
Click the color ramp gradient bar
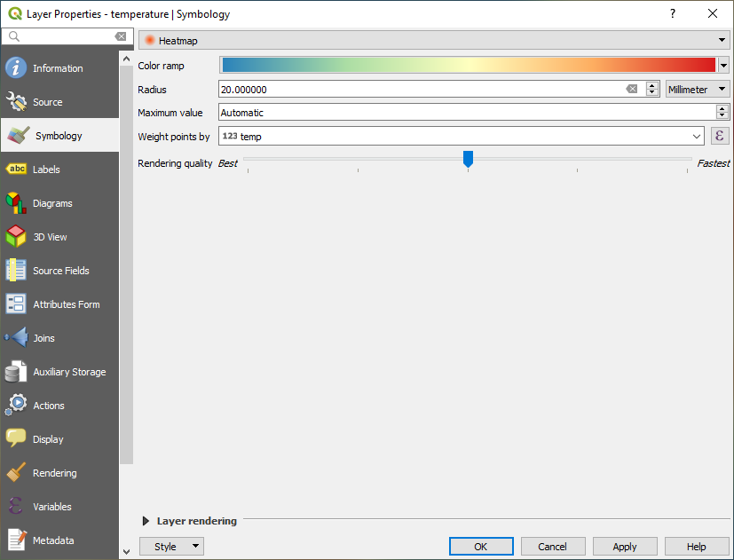[469, 65]
